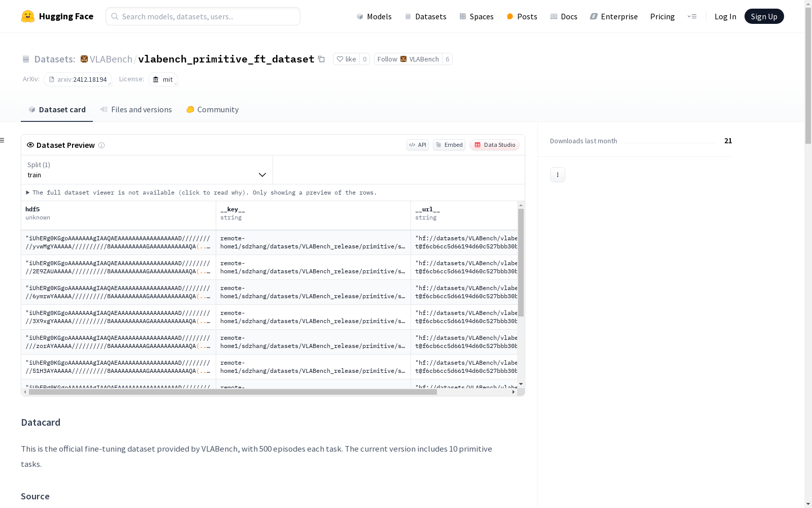Click the follower count 6

[x=447, y=59]
